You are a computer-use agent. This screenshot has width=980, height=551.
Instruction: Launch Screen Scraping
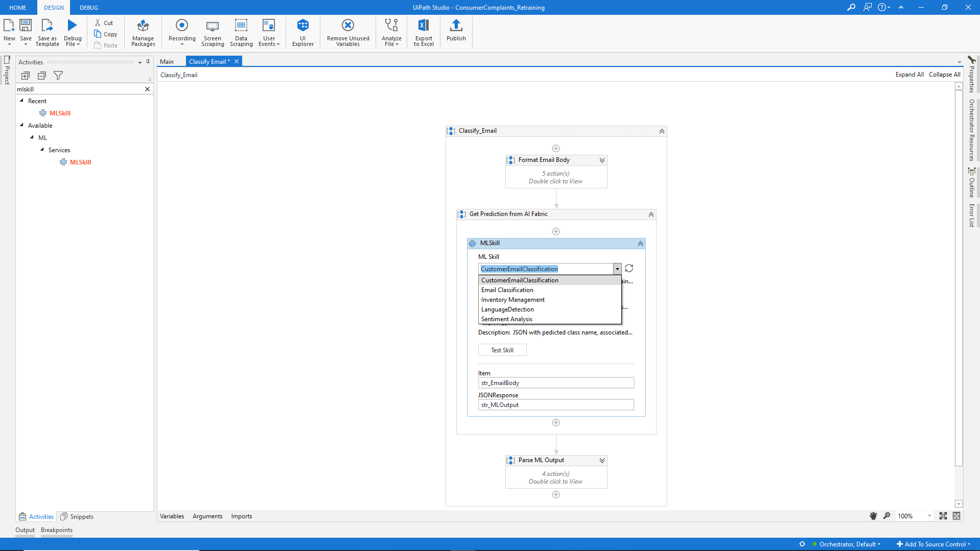pos(213,33)
